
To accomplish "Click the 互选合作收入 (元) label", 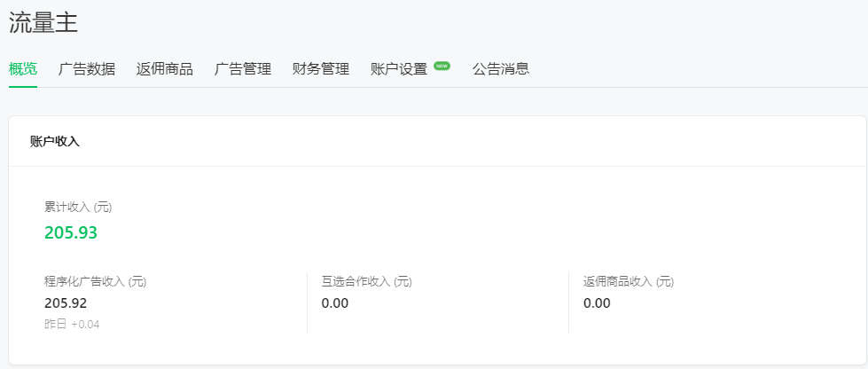I will (366, 281).
